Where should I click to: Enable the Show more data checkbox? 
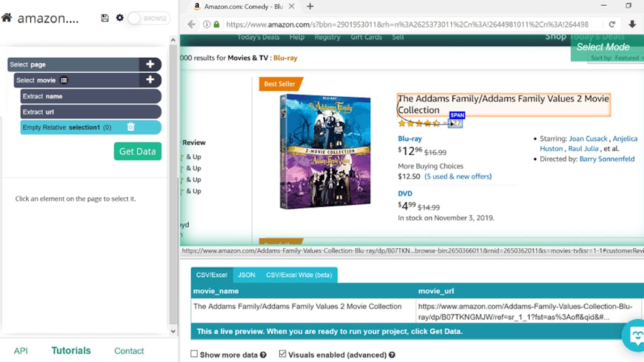[x=194, y=353]
